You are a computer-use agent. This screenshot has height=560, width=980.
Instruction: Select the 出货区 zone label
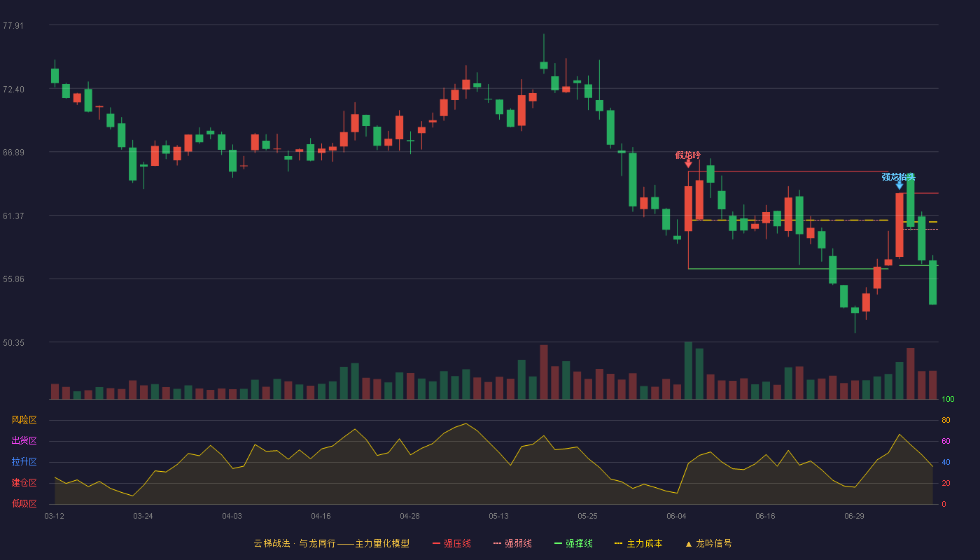[24, 441]
